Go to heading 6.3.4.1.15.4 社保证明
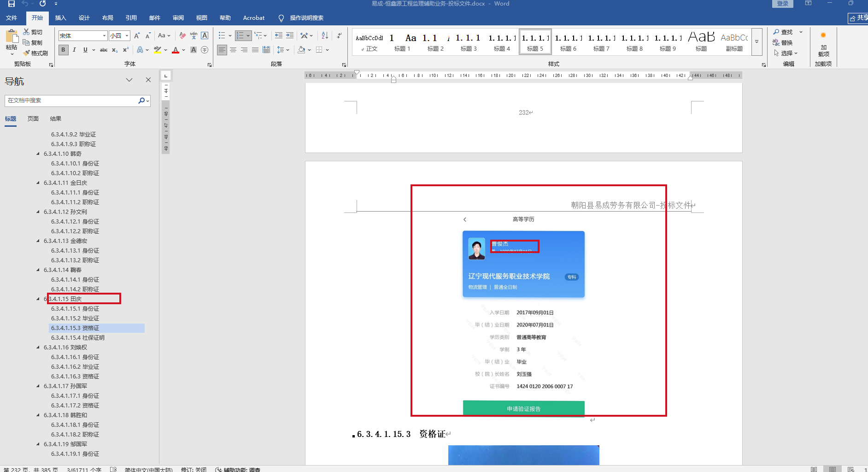868x472 pixels. click(78, 337)
